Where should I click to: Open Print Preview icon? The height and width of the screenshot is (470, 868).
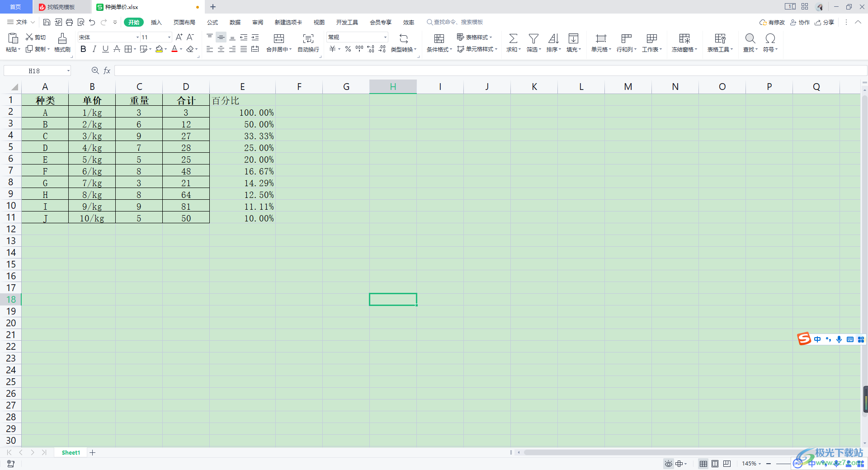81,22
